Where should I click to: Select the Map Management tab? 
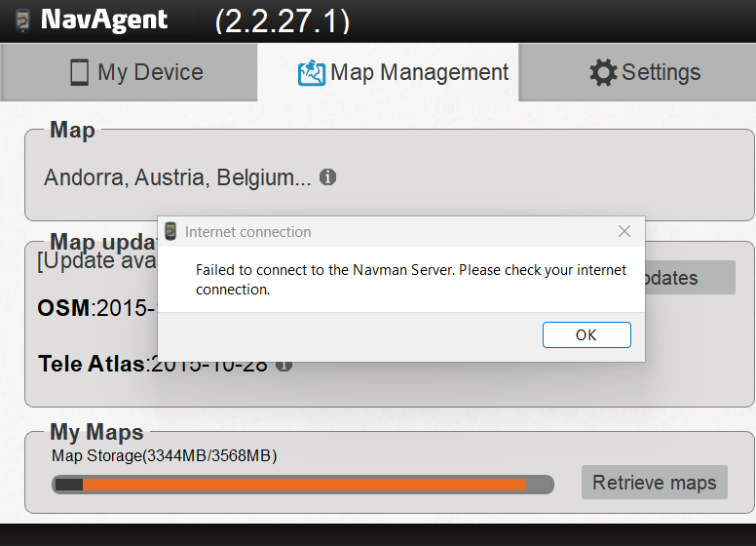point(388,72)
